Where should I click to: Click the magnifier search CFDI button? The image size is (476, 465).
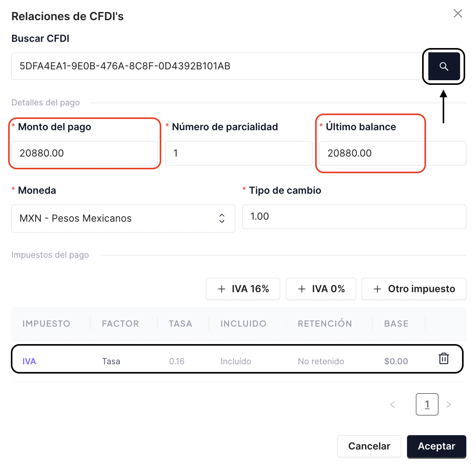coord(444,66)
